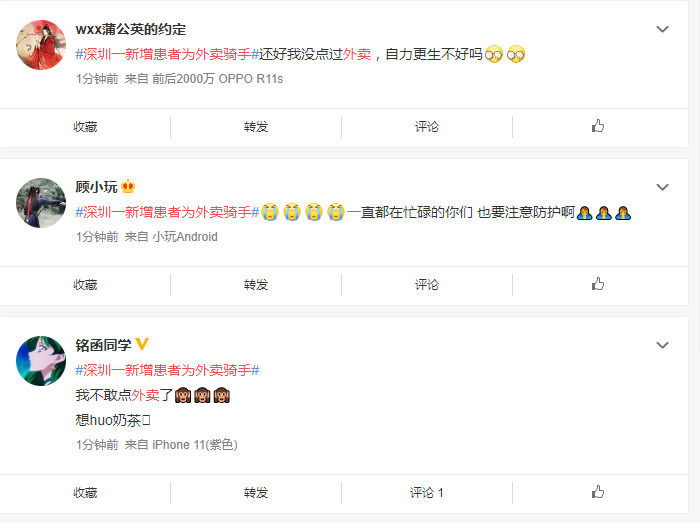Click the source link 小玩Android
The height and width of the screenshot is (523, 700).
[185, 237]
